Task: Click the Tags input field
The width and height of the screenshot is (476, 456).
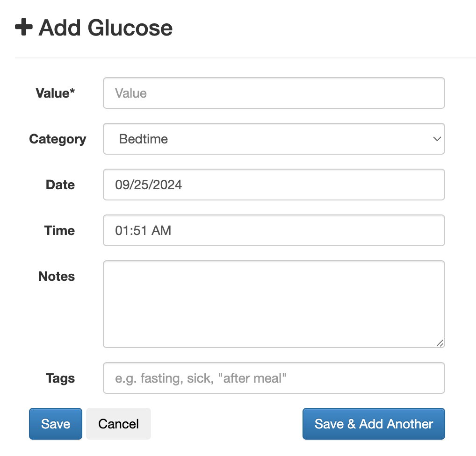Action: click(274, 378)
